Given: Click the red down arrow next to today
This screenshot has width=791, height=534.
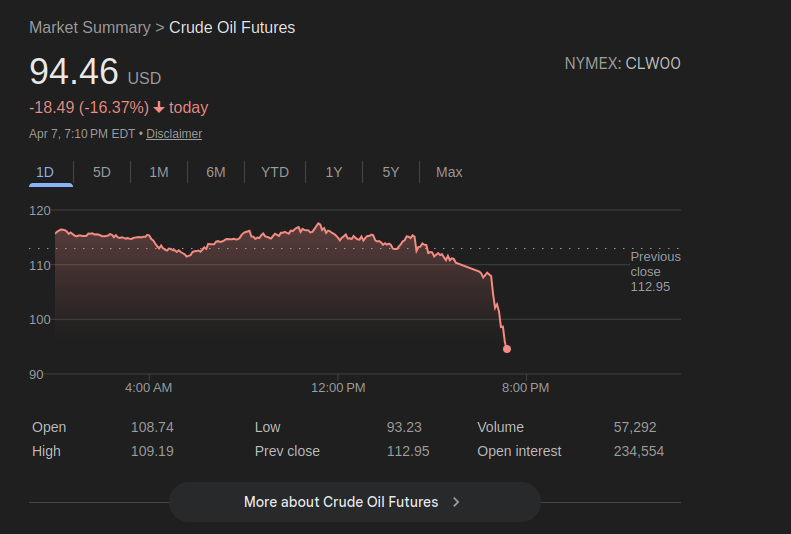Looking at the screenshot, I should (159, 108).
